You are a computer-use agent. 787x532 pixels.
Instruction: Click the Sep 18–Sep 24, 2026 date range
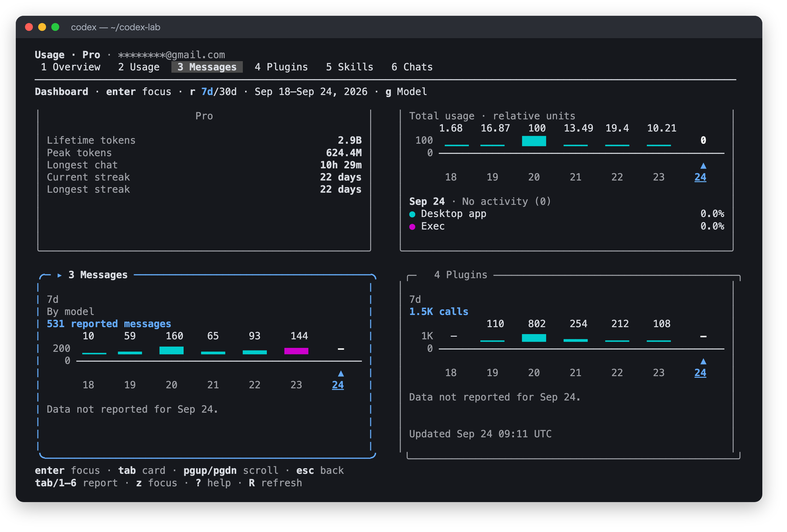311,92
